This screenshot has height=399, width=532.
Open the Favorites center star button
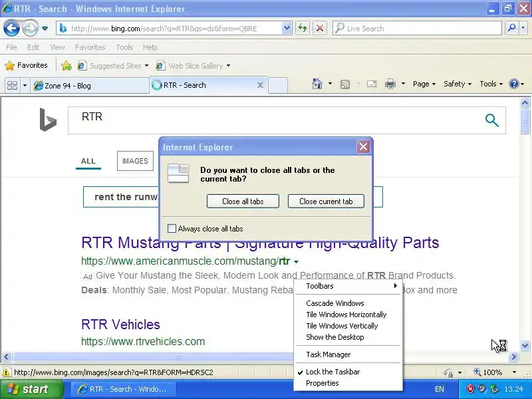[26, 65]
